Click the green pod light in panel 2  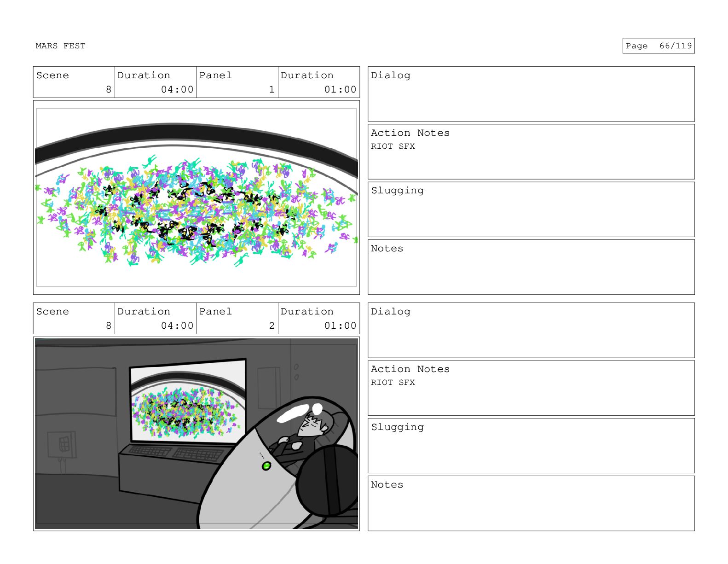tap(266, 466)
